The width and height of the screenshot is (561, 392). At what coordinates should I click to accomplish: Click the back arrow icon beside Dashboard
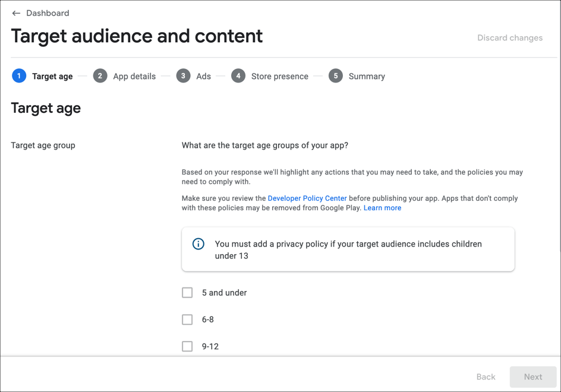click(16, 13)
